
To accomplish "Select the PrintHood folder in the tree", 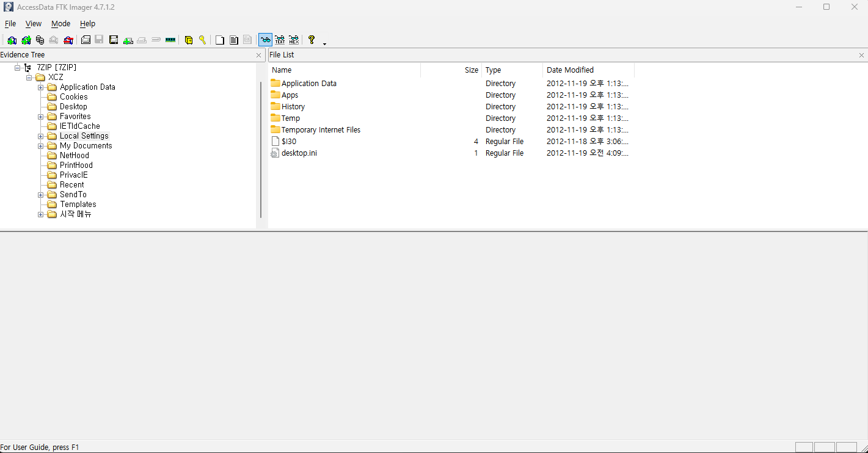I will pos(76,165).
